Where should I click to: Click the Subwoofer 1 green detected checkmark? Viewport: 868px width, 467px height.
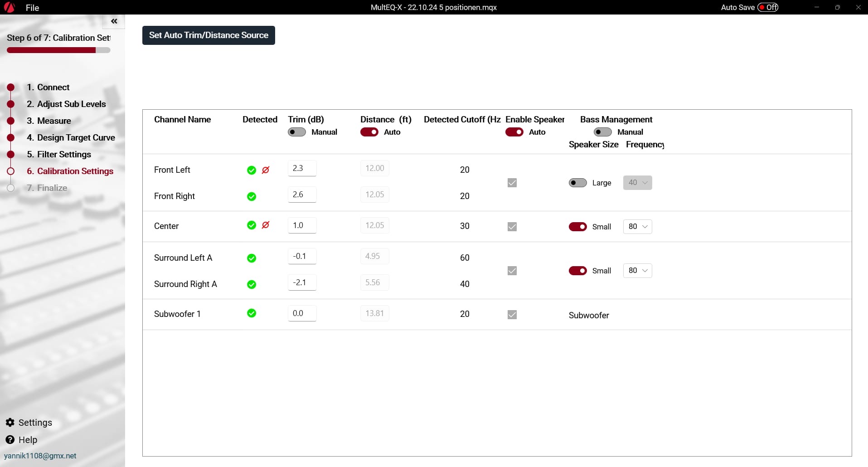(252, 313)
